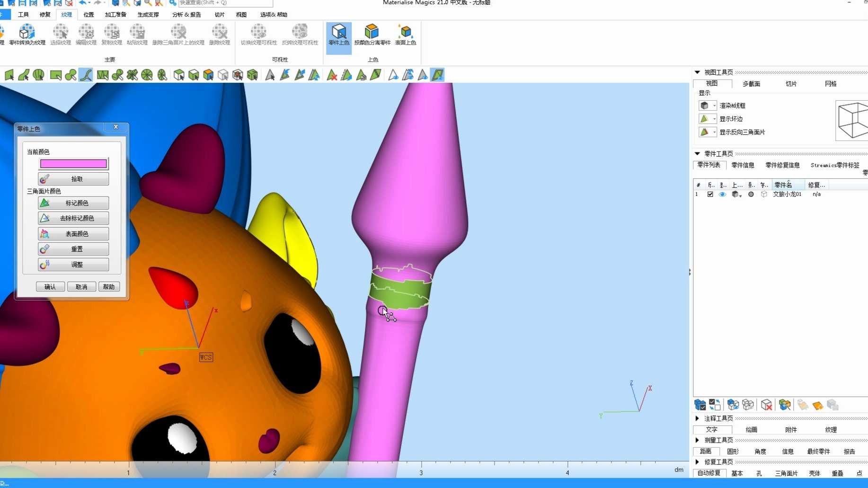The width and height of the screenshot is (868, 488).
Task: Open the 生成支撑 ribbon tab
Action: [x=148, y=15]
